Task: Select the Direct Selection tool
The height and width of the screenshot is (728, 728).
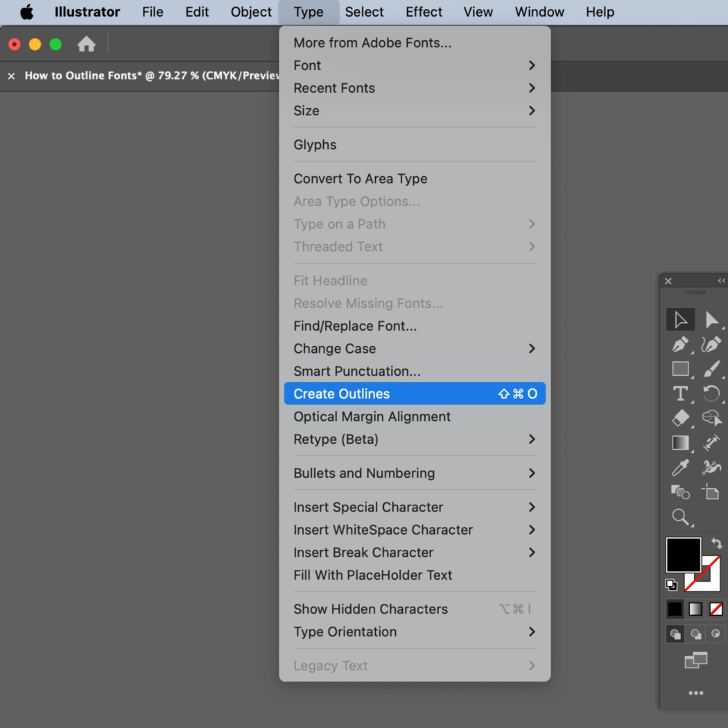Action: tap(711, 320)
